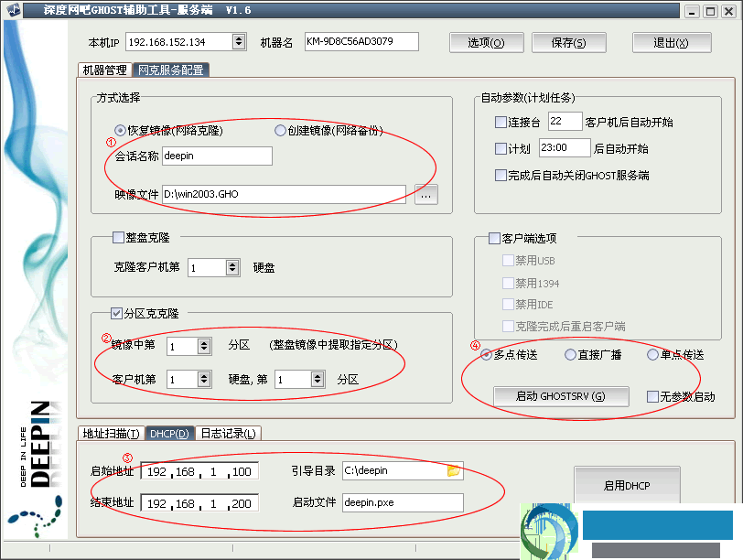The width and height of the screenshot is (743, 560).
Task: Click the 本机IP spinner arrows
Action: (x=239, y=42)
